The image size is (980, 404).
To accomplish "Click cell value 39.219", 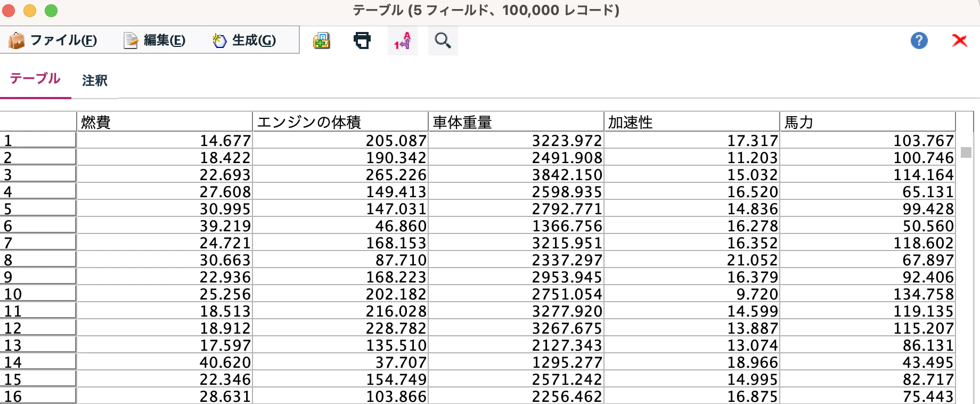I will tap(225, 226).
